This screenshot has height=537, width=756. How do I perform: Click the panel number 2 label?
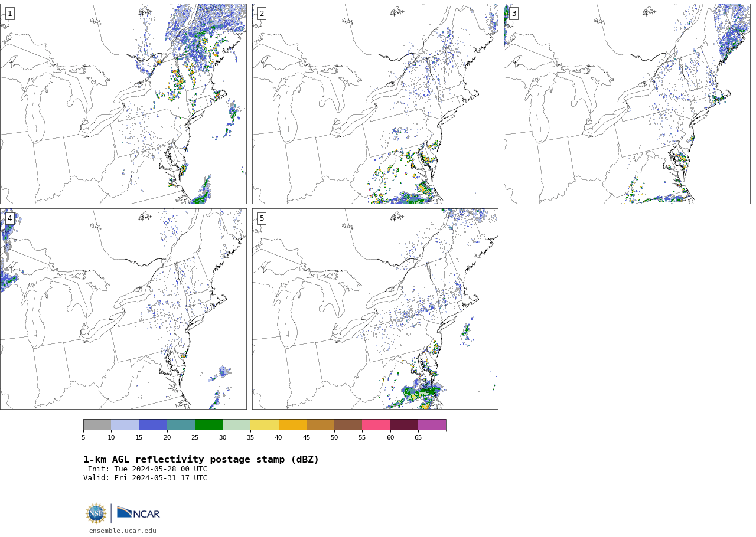[x=262, y=14]
